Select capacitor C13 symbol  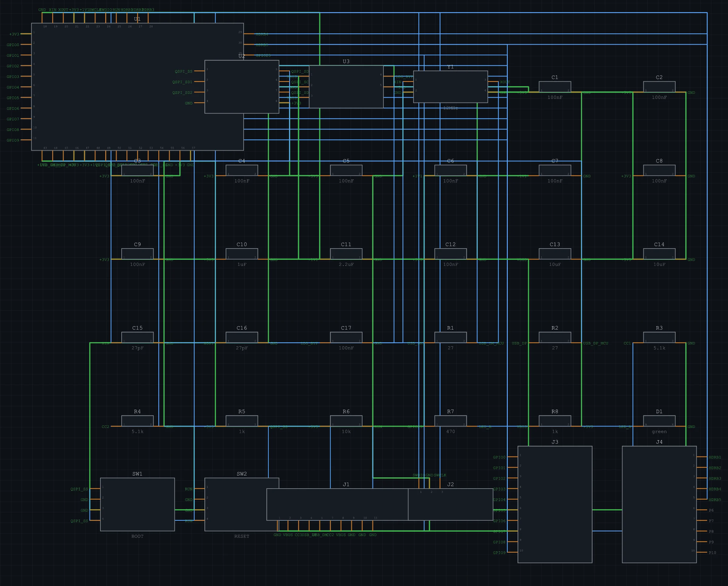(555, 254)
